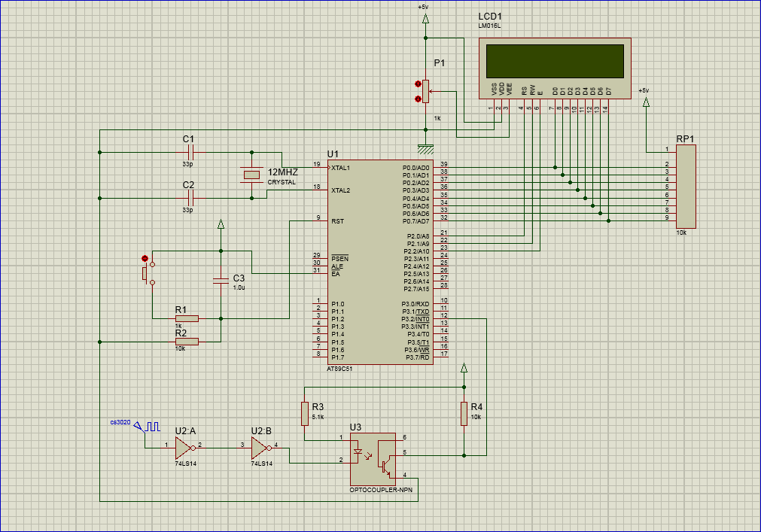Select resistor R2 symbol
The width and height of the screenshot is (761, 532).
(x=187, y=342)
